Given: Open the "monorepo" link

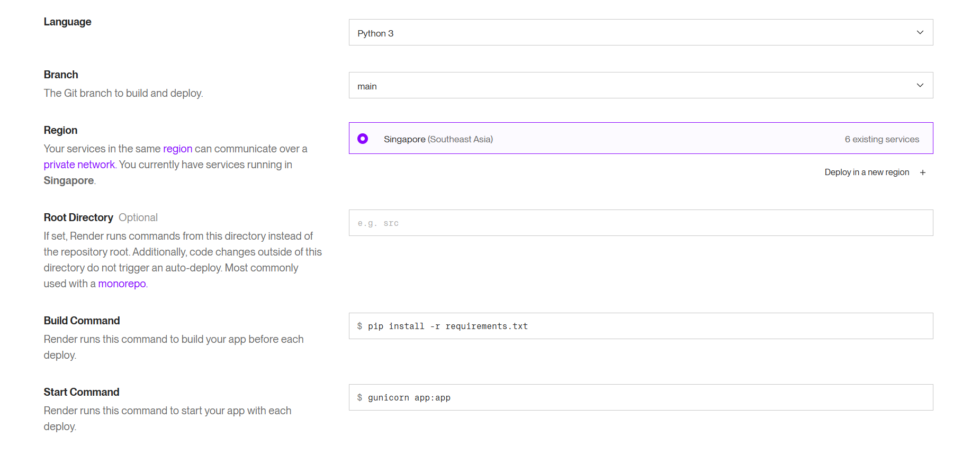Looking at the screenshot, I should click(x=122, y=284).
